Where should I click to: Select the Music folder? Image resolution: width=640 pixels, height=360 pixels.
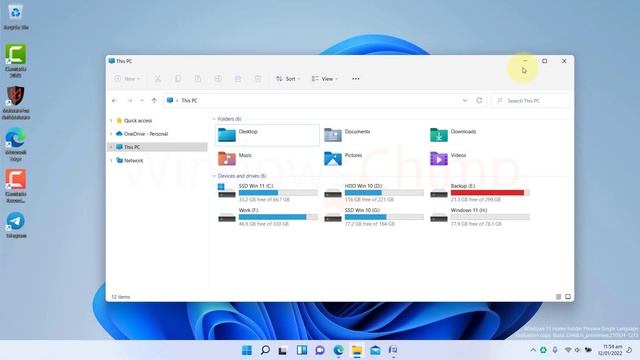click(235, 158)
